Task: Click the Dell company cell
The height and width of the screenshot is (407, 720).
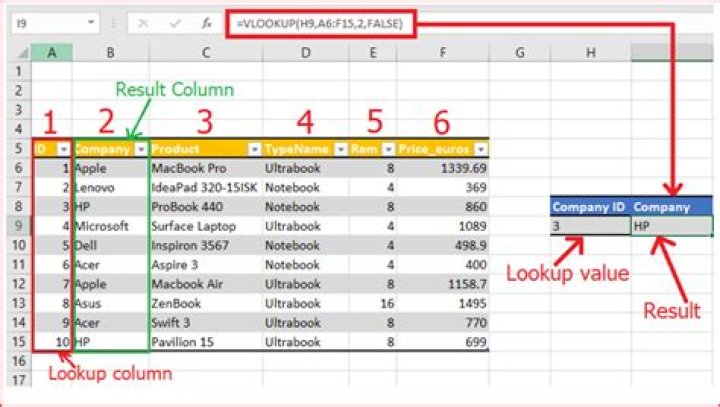Action: tap(111, 245)
